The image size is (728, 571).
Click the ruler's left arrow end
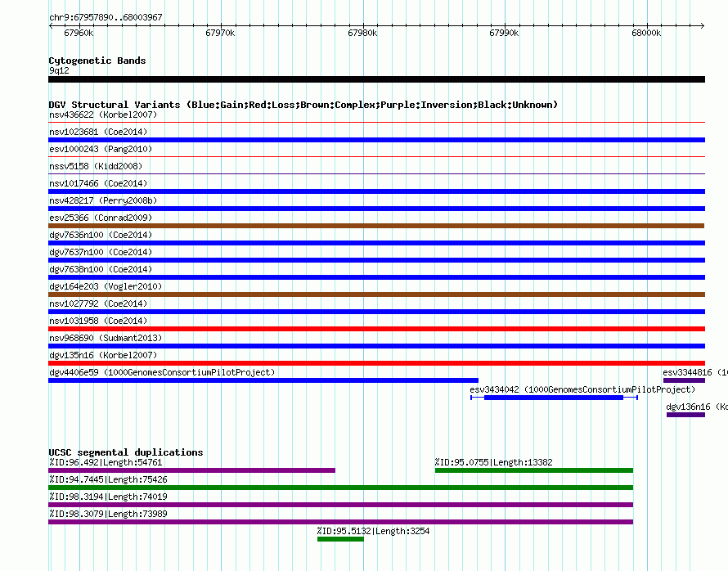click(51, 26)
